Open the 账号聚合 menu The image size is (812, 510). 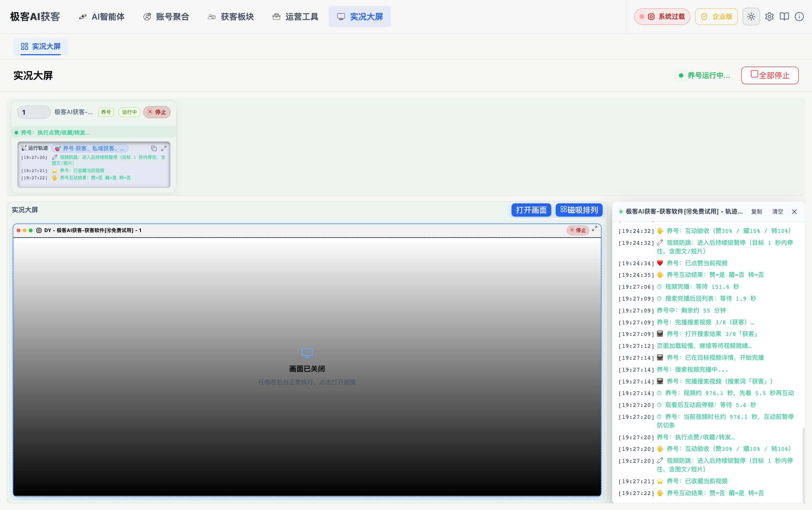166,17
